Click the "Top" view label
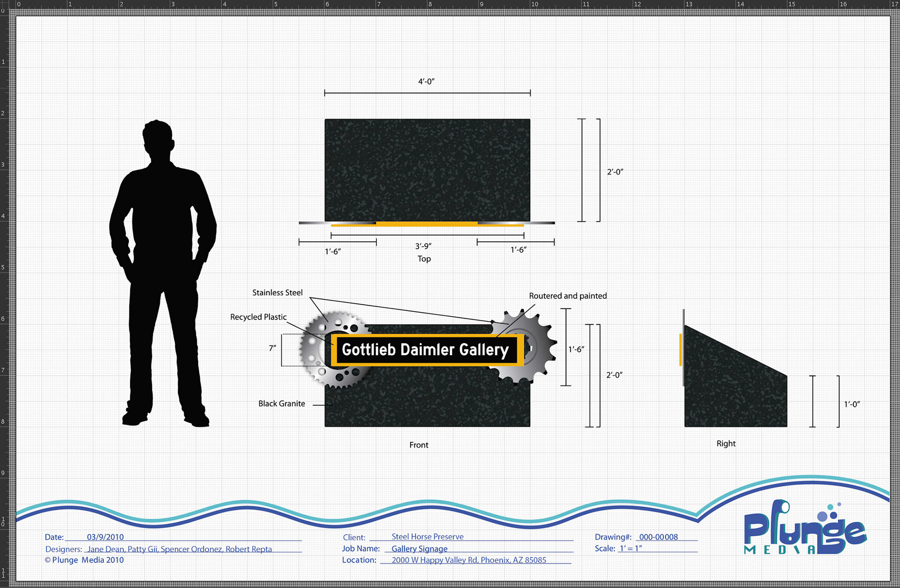 (x=424, y=259)
